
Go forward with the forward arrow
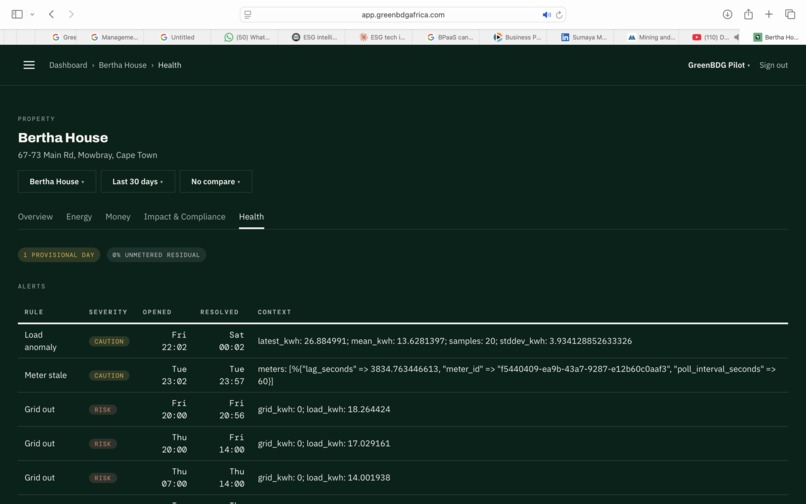coord(71,14)
